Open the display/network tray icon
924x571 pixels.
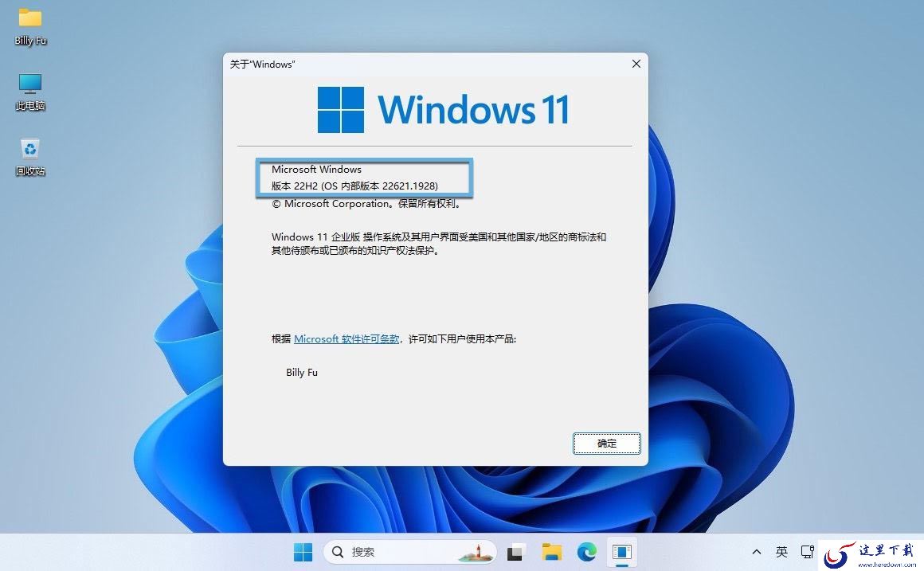[x=808, y=552]
